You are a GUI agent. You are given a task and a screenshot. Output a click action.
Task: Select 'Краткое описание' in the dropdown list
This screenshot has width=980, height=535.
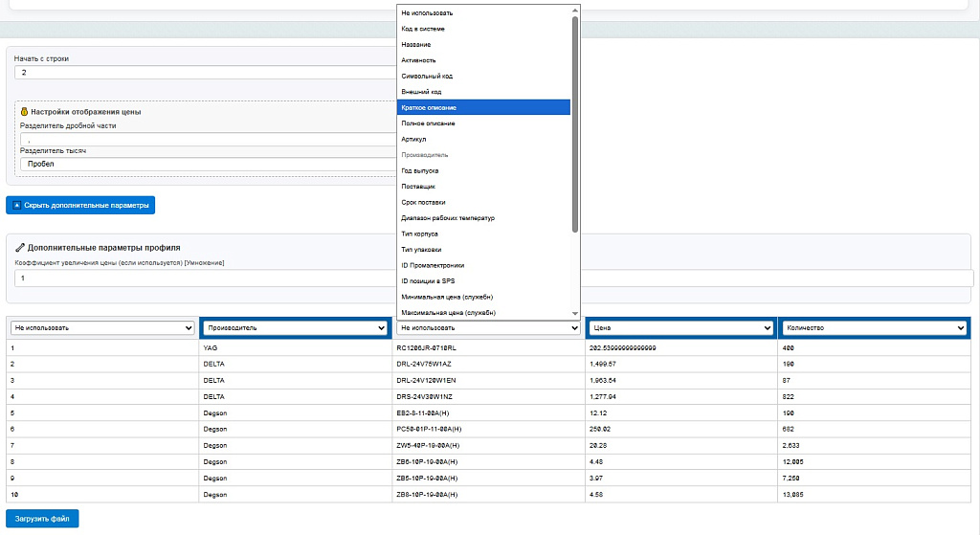tap(483, 107)
